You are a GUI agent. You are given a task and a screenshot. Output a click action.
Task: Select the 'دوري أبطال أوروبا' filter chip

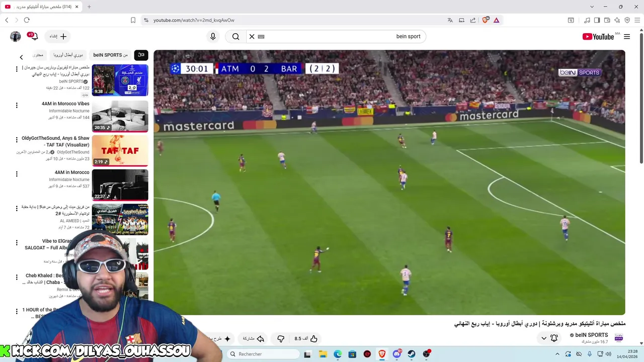click(68, 55)
